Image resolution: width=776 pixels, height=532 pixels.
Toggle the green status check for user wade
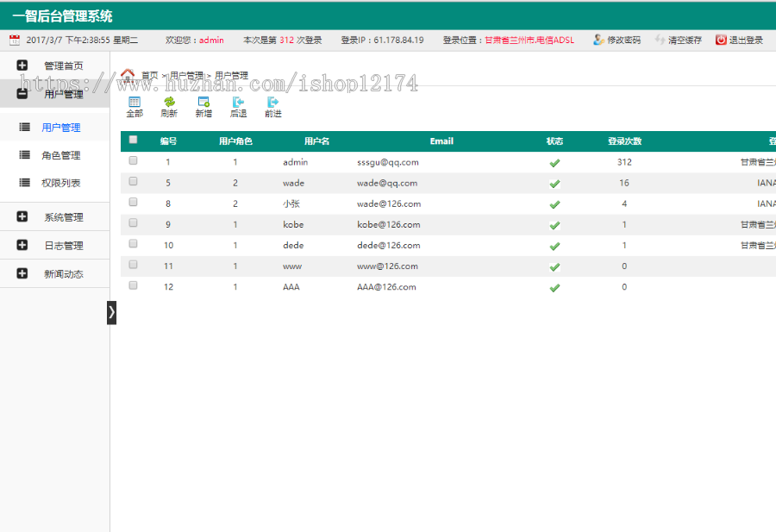554,183
